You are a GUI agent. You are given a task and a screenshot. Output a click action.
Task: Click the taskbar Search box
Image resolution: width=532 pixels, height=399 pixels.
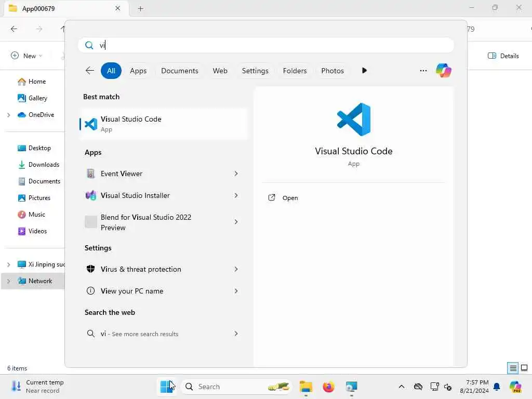tap(236, 387)
